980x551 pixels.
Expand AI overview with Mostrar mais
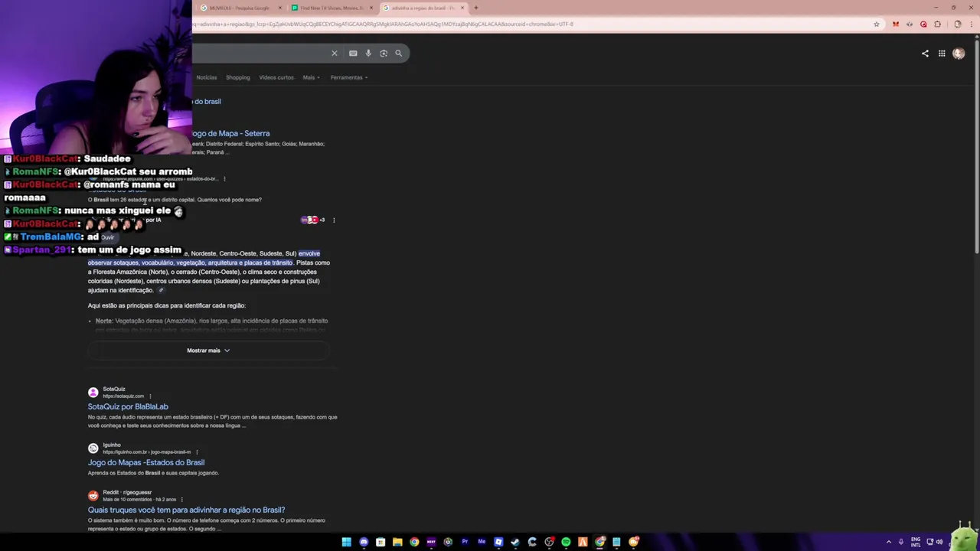(208, 350)
